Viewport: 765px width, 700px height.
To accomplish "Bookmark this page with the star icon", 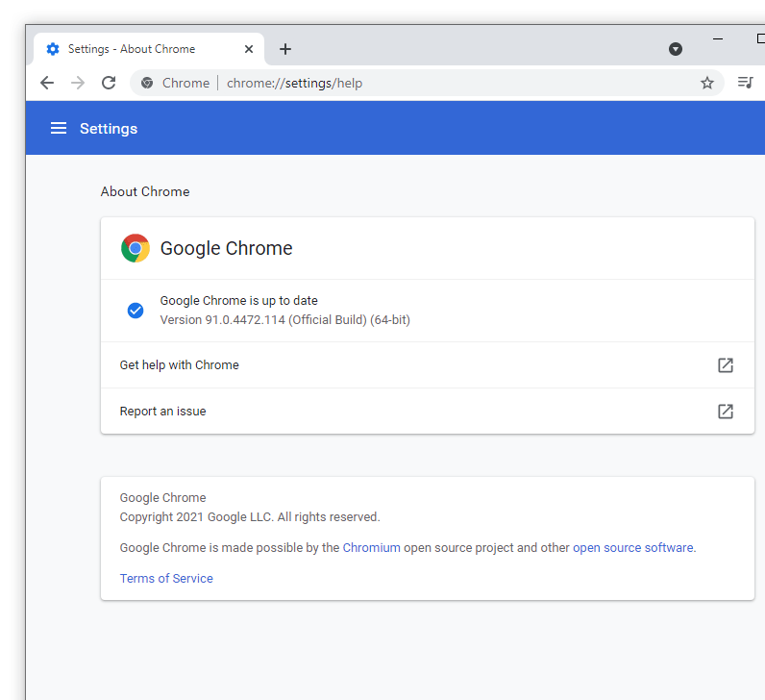I will (x=707, y=83).
